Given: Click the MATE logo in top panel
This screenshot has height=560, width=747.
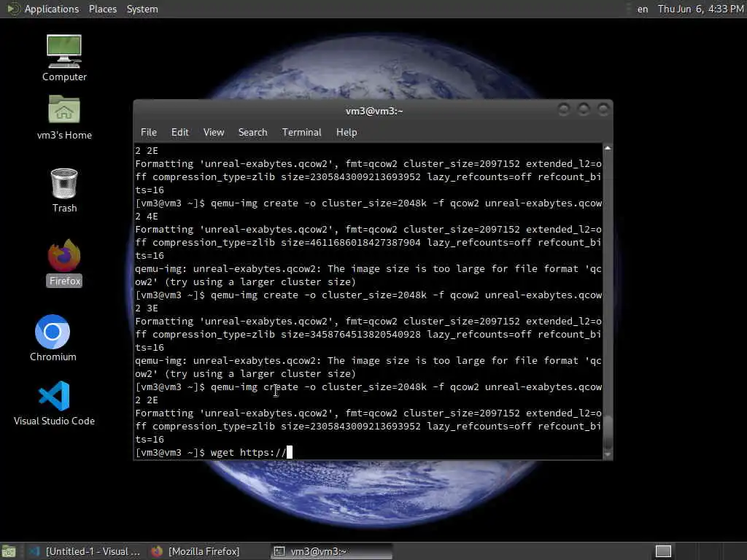Looking at the screenshot, I should [x=13, y=9].
